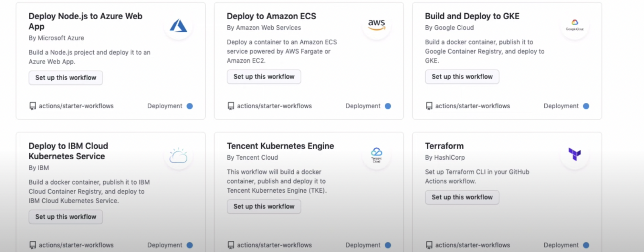This screenshot has height=252, width=644.
Task: Click the IBM Cloud description text
Action: tap(89, 191)
